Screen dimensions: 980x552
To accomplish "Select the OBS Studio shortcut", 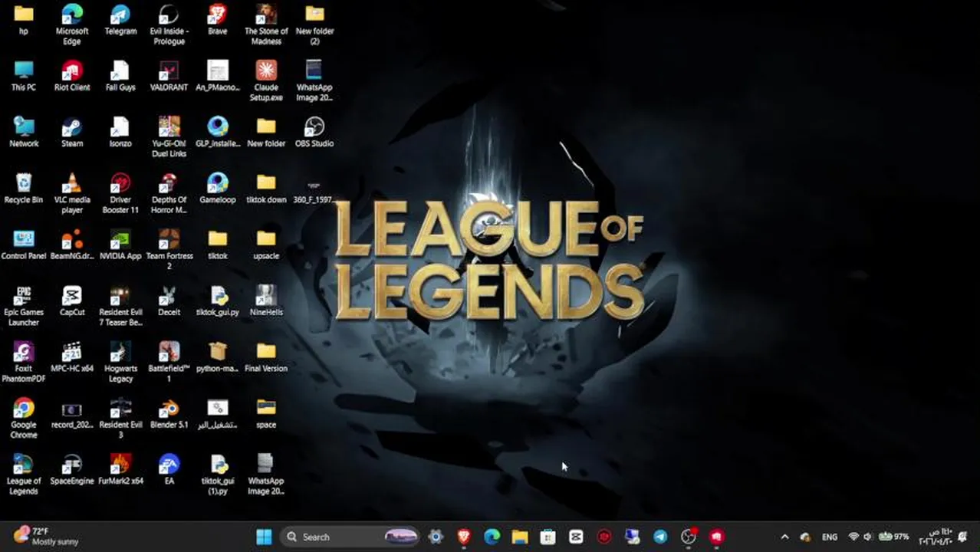I will (314, 132).
